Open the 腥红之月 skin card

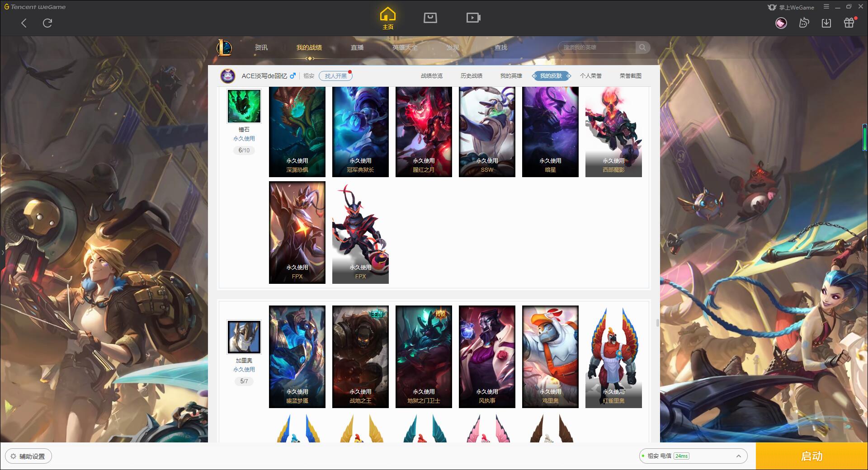424,132
